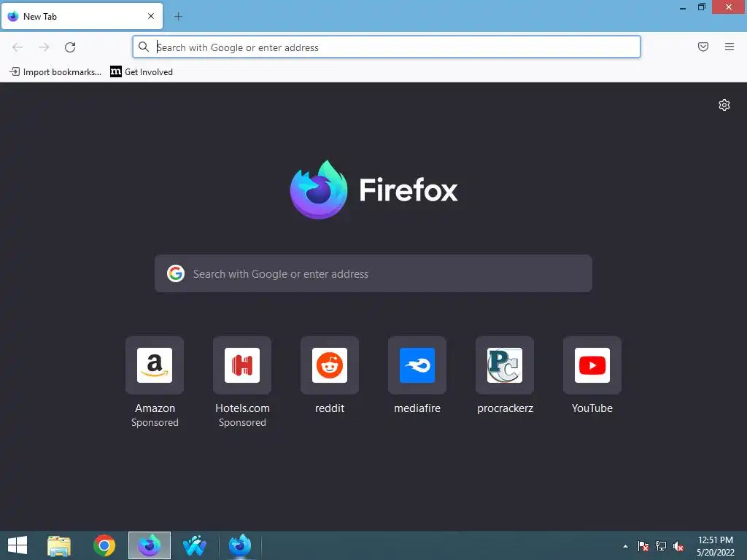Click the forward navigation arrow
The image size is (747, 560).
44,47
